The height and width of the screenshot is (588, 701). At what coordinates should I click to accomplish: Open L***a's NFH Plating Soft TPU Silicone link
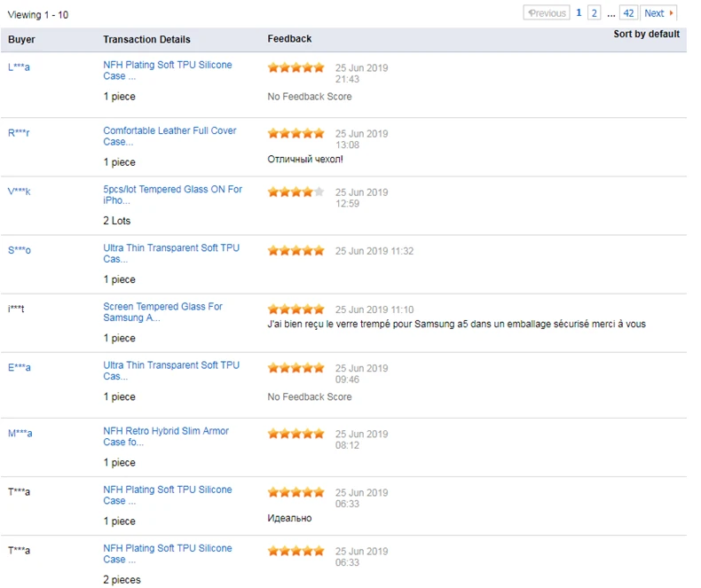click(x=167, y=70)
